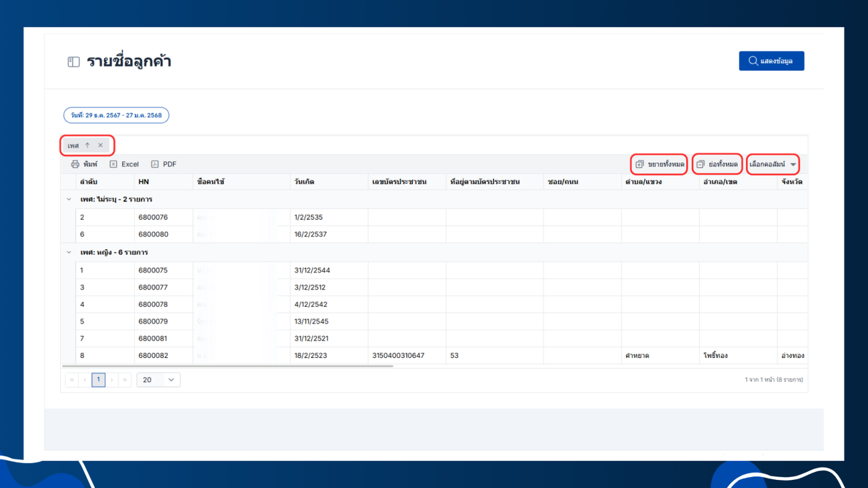Sort by the ลำดับ column header
The width and height of the screenshot is (868, 488).
[x=105, y=182]
